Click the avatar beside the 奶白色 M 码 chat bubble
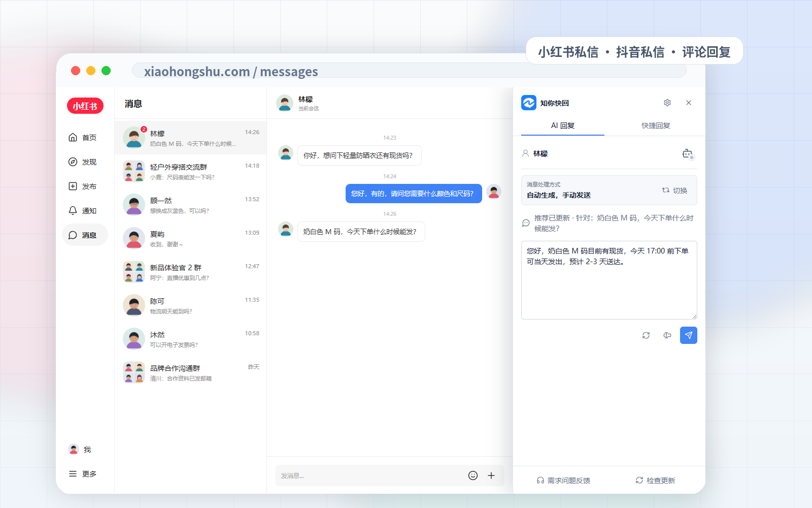The image size is (812, 508). point(286,229)
